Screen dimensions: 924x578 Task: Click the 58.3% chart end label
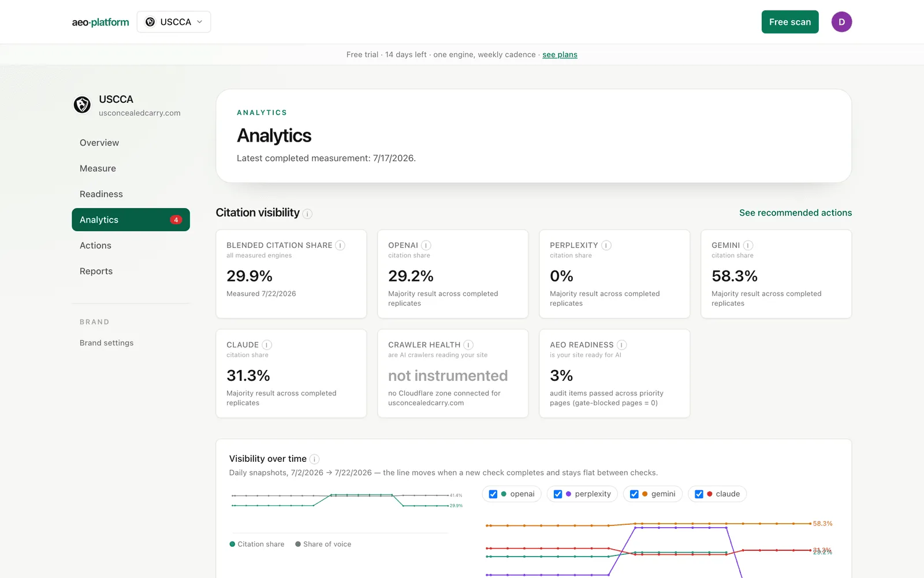coord(822,524)
